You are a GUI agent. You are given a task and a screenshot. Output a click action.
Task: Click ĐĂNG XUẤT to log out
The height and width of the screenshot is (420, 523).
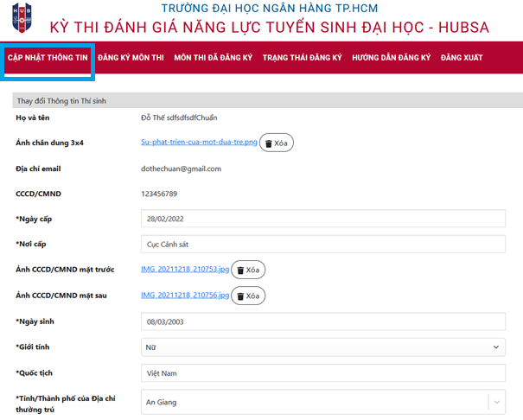(461, 58)
